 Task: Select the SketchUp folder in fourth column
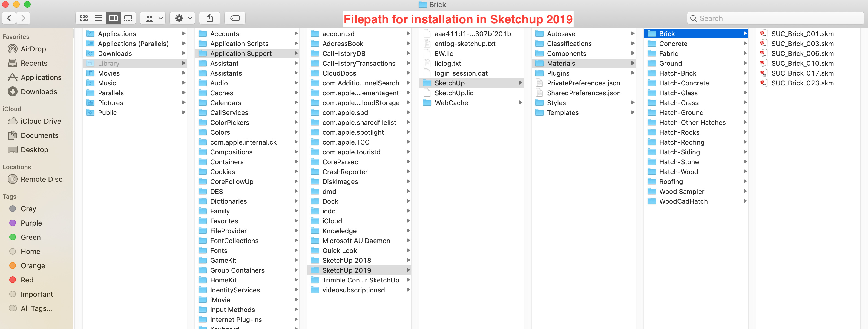(472, 83)
